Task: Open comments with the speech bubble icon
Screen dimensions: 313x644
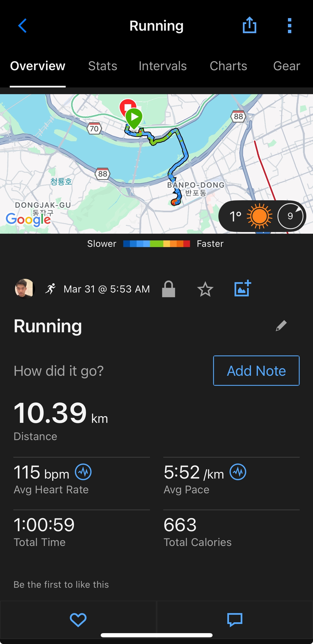Action: click(x=235, y=620)
